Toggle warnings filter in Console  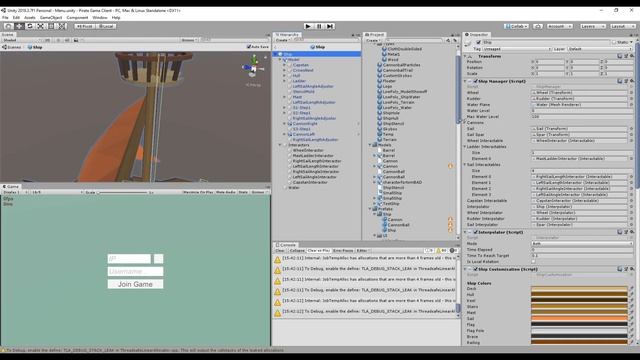pyautogui.click(x=441, y=250)
